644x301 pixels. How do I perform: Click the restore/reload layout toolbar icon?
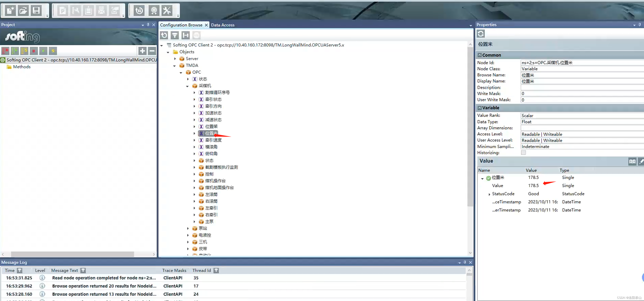tap(139, 10)
